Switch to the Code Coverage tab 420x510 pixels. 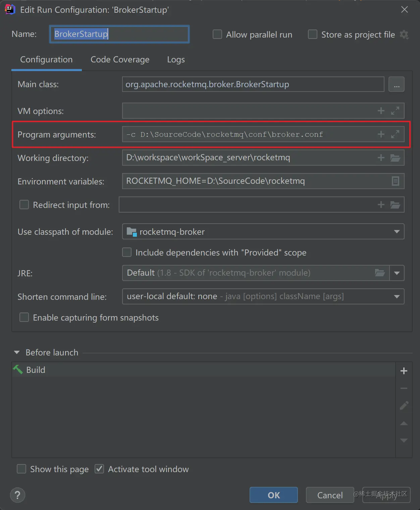pyautogui.click(x=120, y=60)
